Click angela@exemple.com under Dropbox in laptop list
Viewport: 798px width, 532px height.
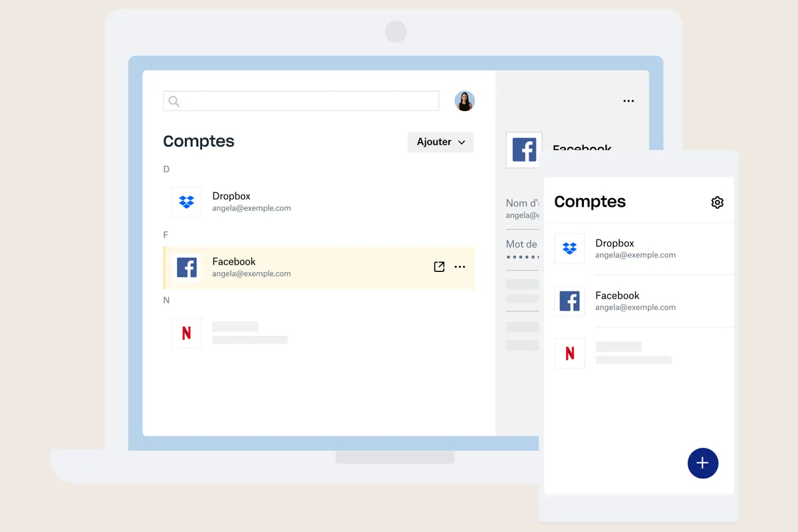(251, 208)
